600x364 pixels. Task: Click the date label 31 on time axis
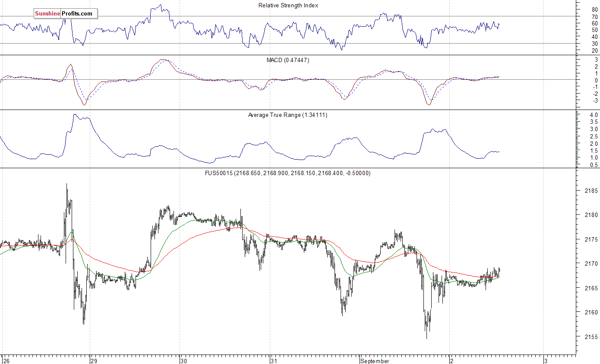pyautogui.click(x=274, y=361)
